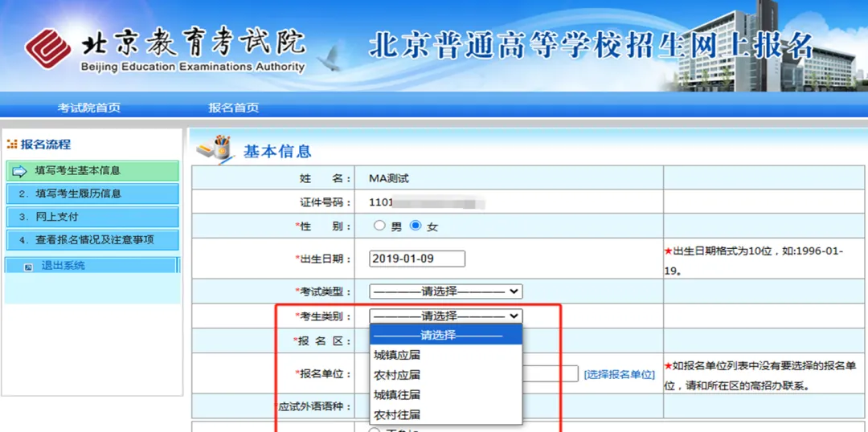Go to step 4 查看报名情况及注意事项
Screen dimensions: 868x432
click(92, 241)
